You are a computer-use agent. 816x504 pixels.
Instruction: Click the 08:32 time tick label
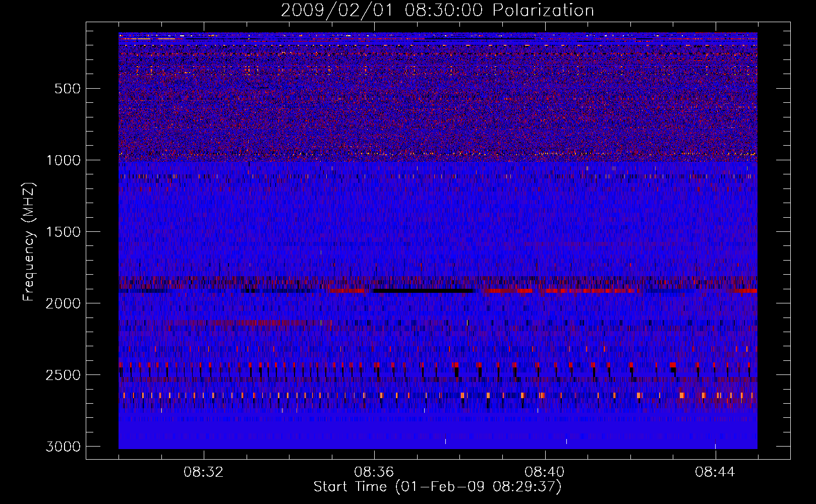(x=204, y=472)
